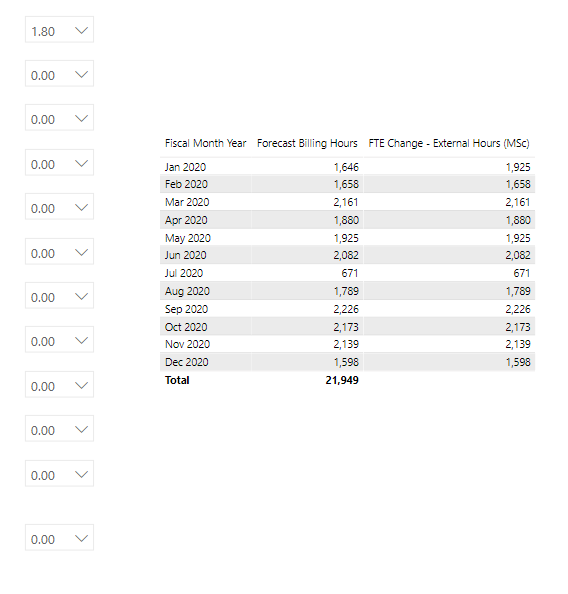
Task: Expand the 0.00 dropdown directly below 1.80
Action: pyautogui.click(x=59, y=74)
